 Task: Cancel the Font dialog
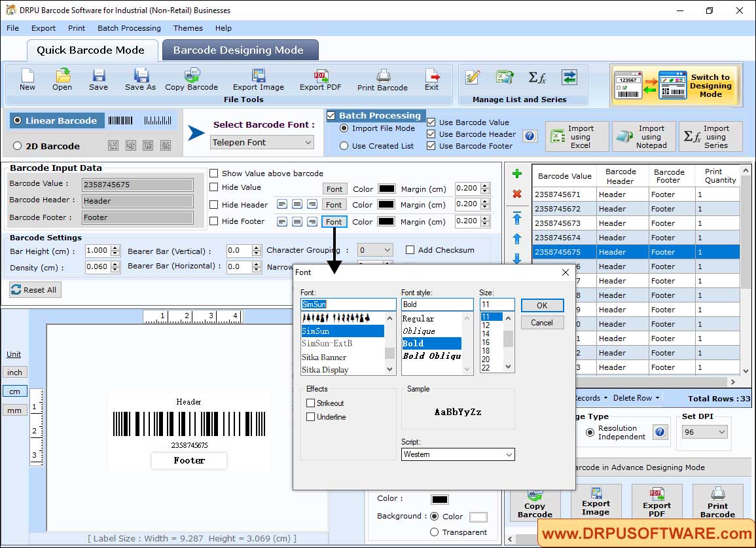(x=543, y=323)
